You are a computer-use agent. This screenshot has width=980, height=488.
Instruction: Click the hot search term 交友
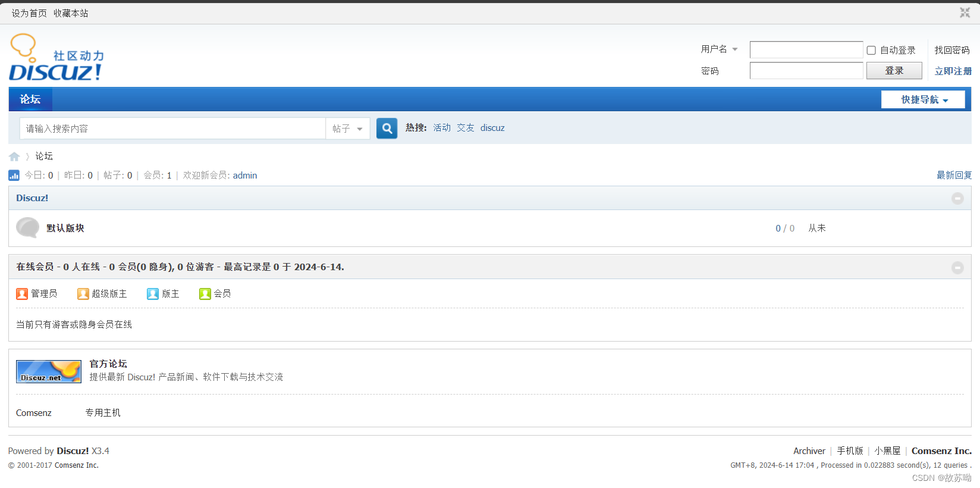pos(466,128)
